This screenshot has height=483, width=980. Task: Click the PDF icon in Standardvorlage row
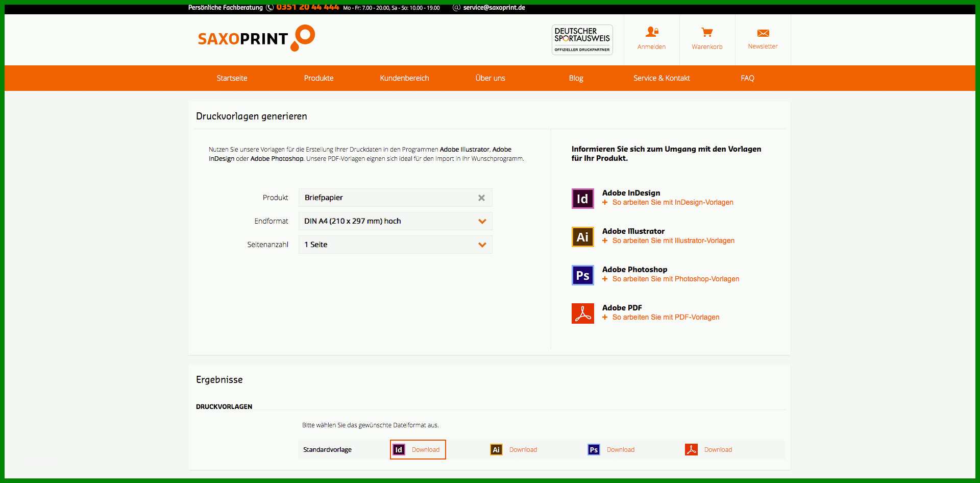coord(691,450)
